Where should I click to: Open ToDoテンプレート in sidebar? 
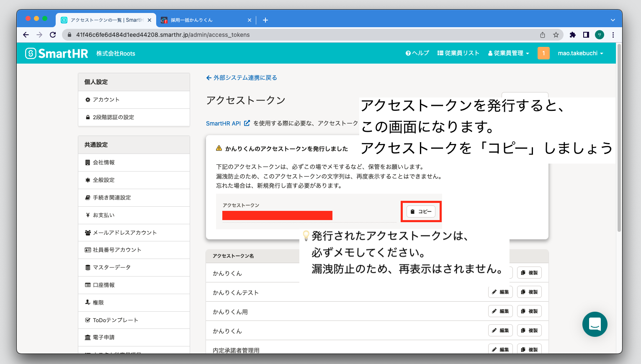[x=134, y=320]
